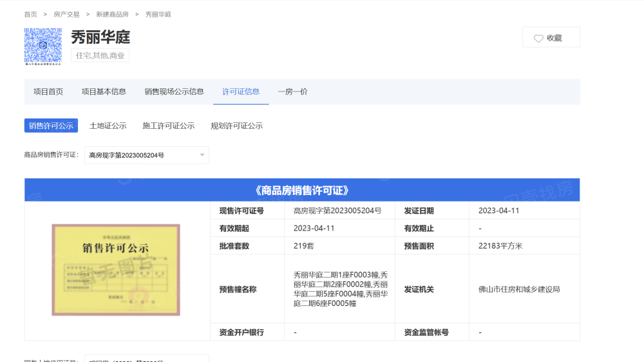Click 秀丽华庭 breadcrumb item
Screen dimensions: 644x362
coord(158,14)
